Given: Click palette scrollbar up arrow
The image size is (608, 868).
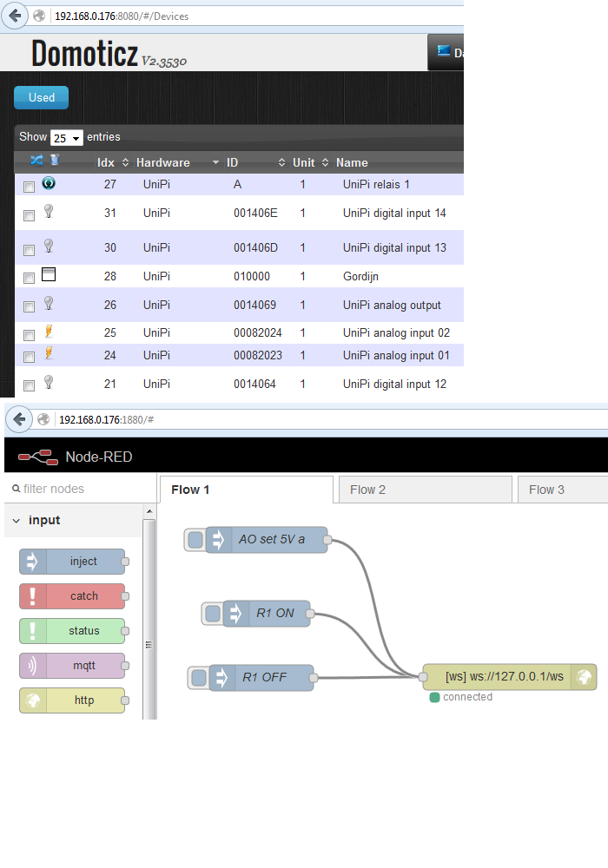Looking at the screenshot, I should [x=149, y=511].
